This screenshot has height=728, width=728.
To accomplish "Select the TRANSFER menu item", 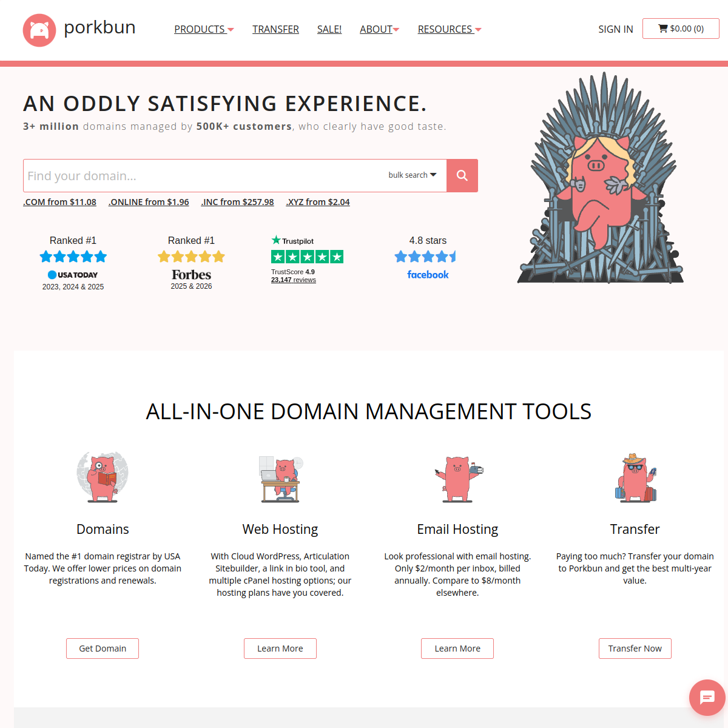I will 275,29.
